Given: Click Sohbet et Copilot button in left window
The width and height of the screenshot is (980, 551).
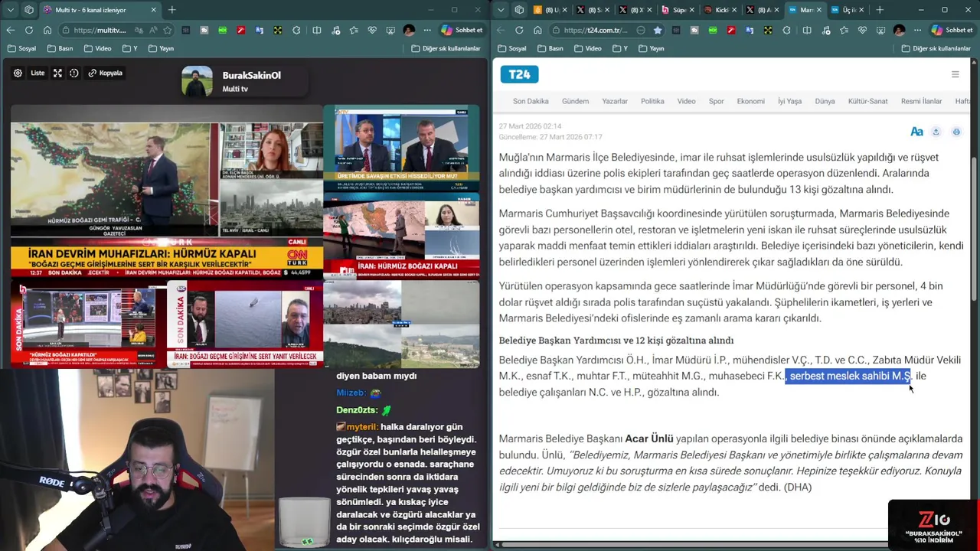Looking at the screenshot, I should coord(462,30).
